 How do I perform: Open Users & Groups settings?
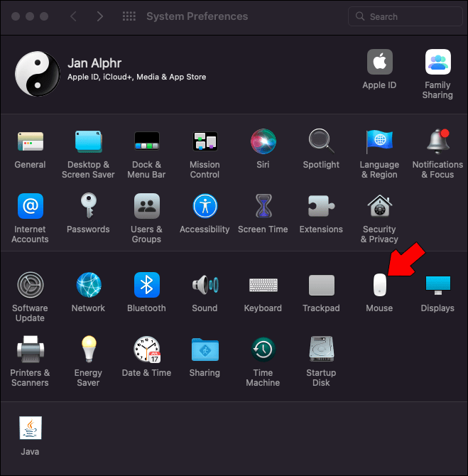click(146, 206)
